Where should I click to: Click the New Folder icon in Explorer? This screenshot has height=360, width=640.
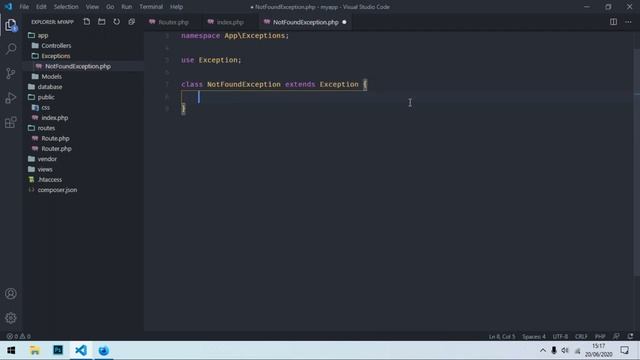click(102, 22)
